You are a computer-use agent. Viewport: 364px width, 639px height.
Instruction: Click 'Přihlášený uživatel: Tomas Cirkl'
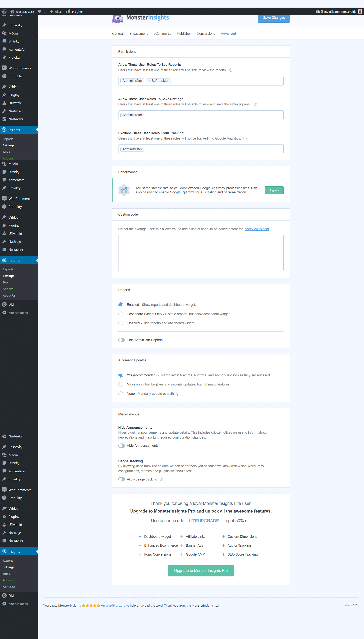pos(335,12)
